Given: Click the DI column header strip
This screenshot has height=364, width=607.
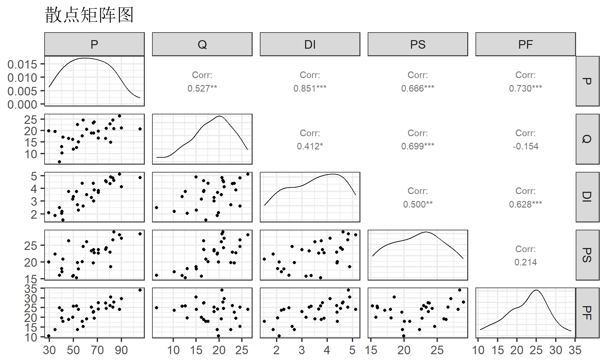Looking at the screenshot, I should click(x=310, y=44).
